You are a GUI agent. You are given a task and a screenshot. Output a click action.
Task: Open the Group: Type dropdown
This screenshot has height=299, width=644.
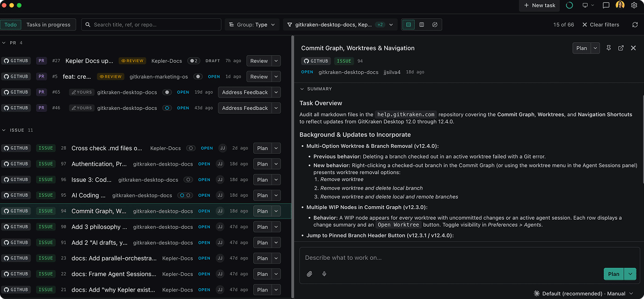252,25
